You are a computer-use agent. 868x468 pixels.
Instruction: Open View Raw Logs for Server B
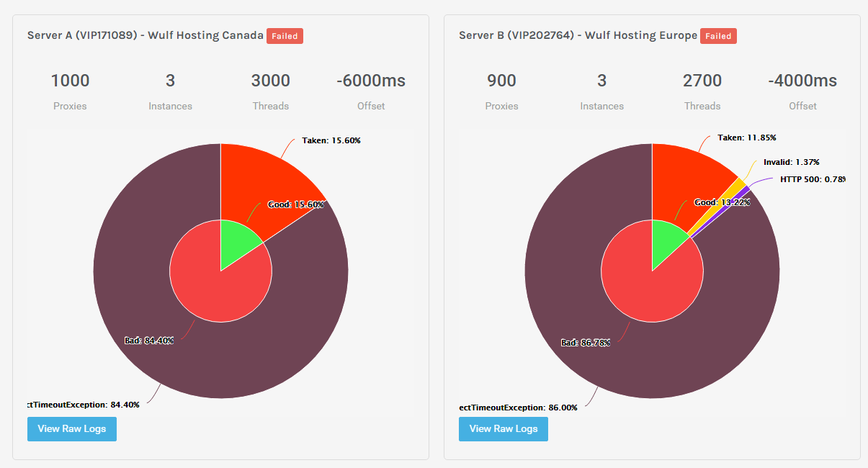(x=503, y=429)
